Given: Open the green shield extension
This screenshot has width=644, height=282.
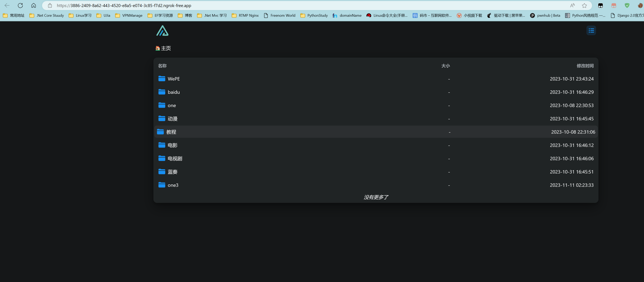Looking at the screenshot, I should pos(627,5).
